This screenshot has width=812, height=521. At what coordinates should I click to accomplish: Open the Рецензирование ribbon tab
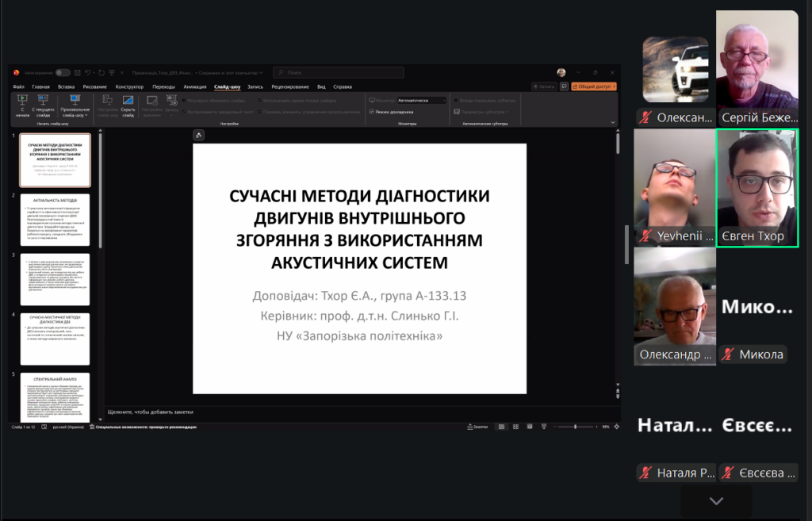(289, 86)
